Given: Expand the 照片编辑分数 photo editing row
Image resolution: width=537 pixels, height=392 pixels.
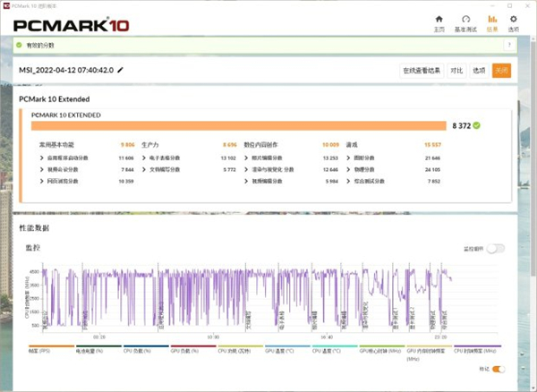Looking at the screenshot, I should [x=247, y=157].
